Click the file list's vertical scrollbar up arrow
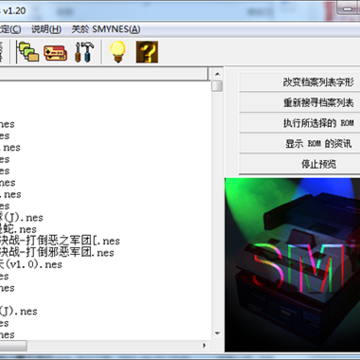Viewport: 360px width, 360px height. point(217,74)
